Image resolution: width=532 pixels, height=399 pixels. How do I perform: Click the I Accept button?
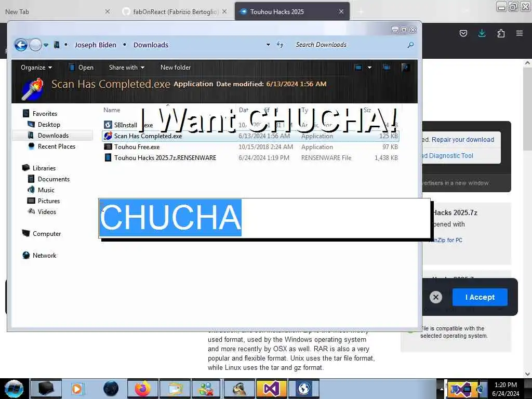pos(480,297)
